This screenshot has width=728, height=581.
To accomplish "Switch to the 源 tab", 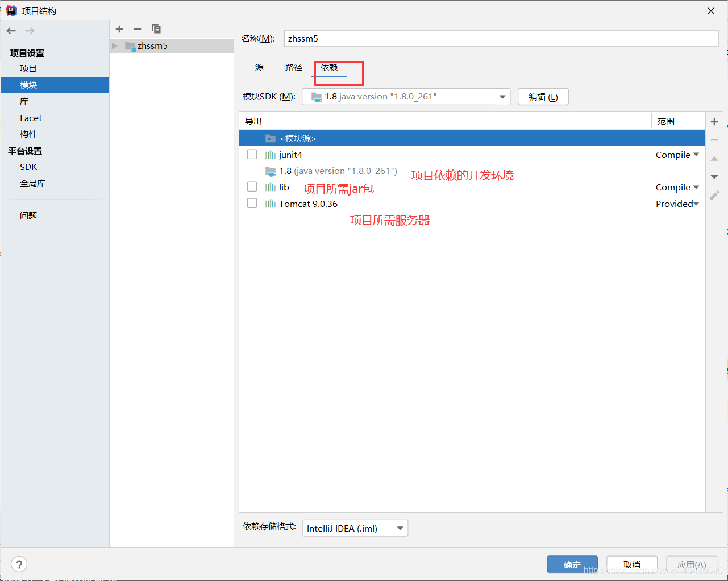I will point(259,68).
